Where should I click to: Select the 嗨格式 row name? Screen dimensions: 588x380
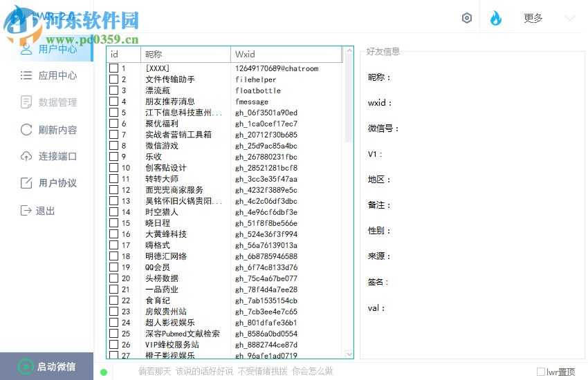coord(158,245)
